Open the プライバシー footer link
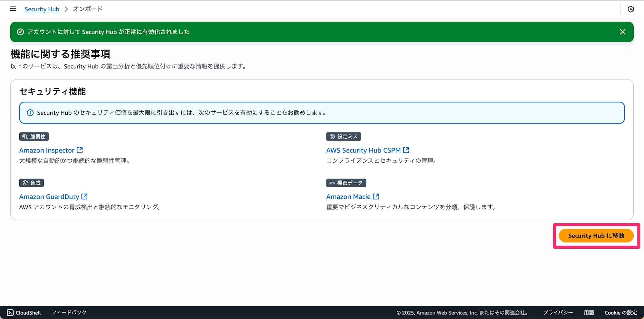 [558, 313]
